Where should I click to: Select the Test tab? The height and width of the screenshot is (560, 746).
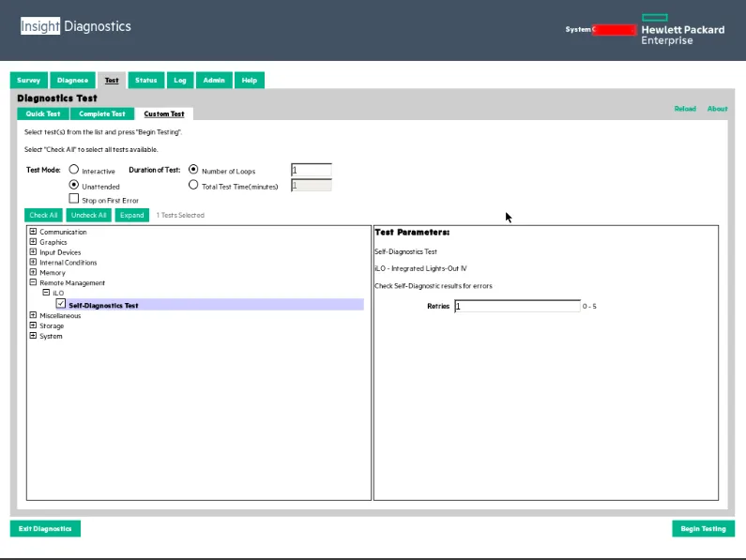click(112, 80)
